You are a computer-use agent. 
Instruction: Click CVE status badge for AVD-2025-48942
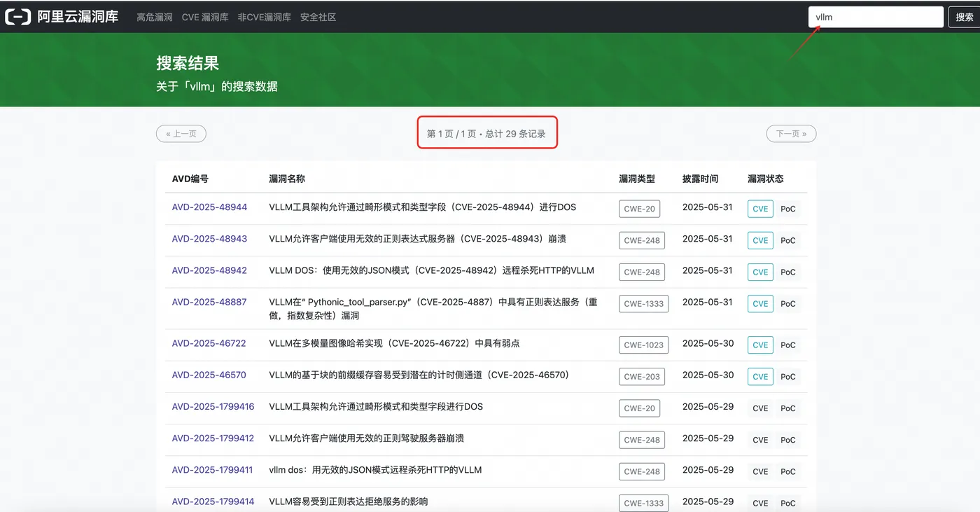coord(760,272)
